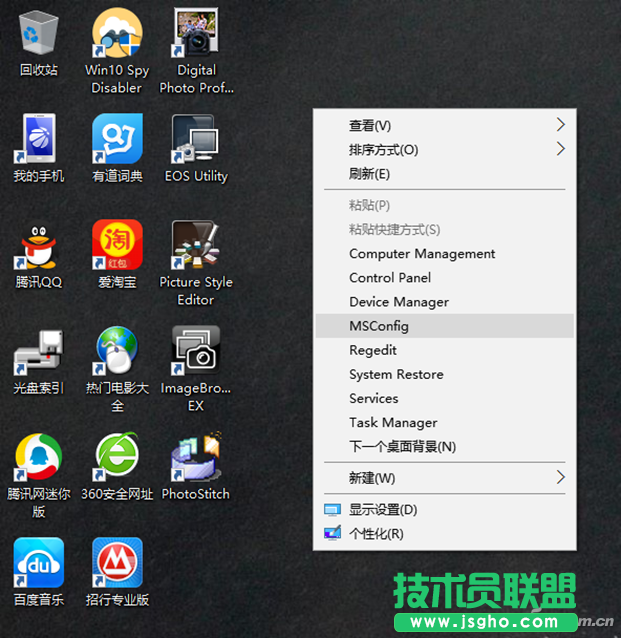The width and height of the screenshot is (621, 638).
Task: Select Task Manager in context menu
Action: [393, 422]
